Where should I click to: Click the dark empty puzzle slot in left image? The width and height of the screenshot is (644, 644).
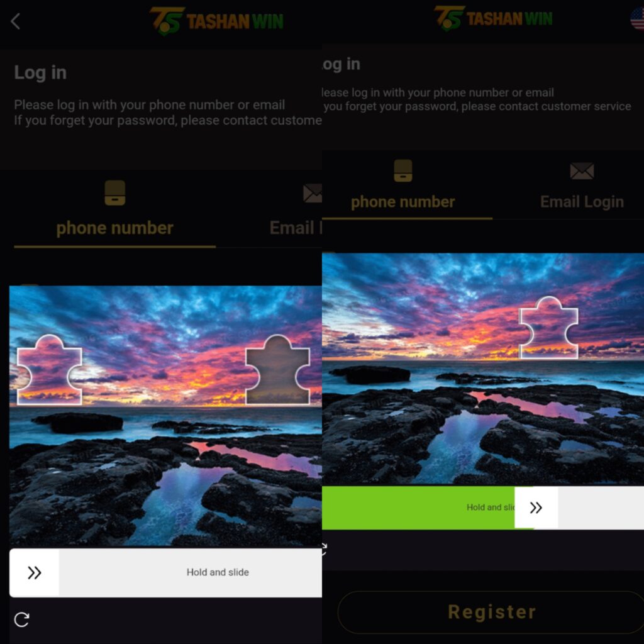tap(277, 370)
